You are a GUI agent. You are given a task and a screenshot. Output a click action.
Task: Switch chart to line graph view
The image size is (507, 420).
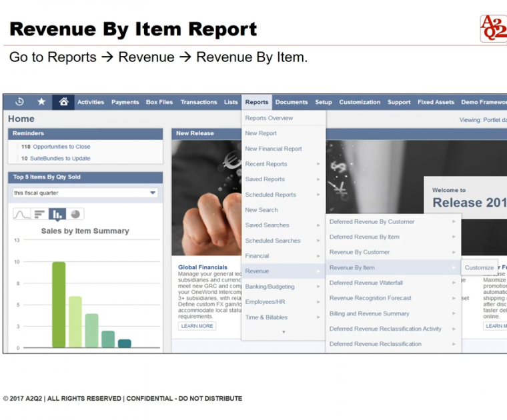tap(22, 214)
